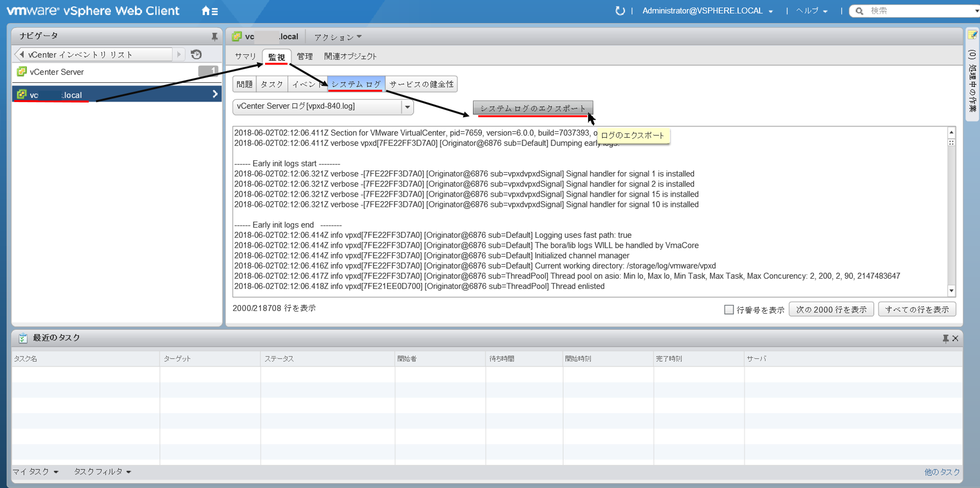Pin the Recent Tasks panel
The width and height of the screenshot is (980, 488).
tap(945, 338)
